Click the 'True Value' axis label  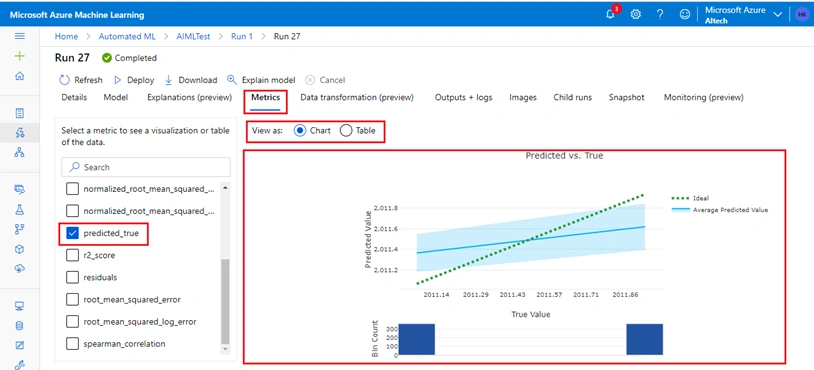tap(531, 314)
